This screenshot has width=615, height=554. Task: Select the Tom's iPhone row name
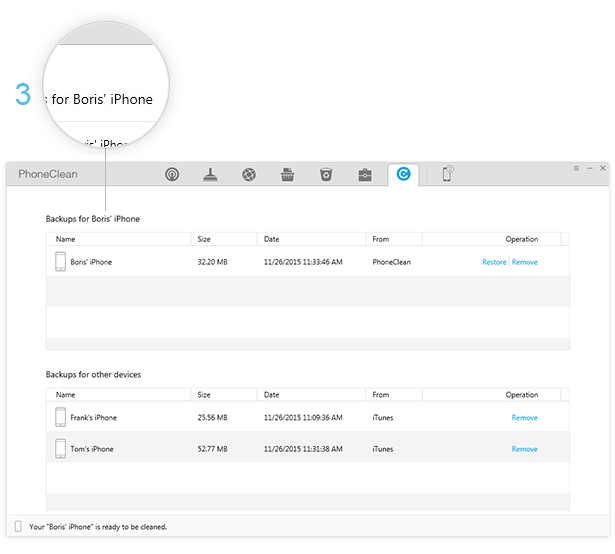pyautogui.click(x=92, y=449)
